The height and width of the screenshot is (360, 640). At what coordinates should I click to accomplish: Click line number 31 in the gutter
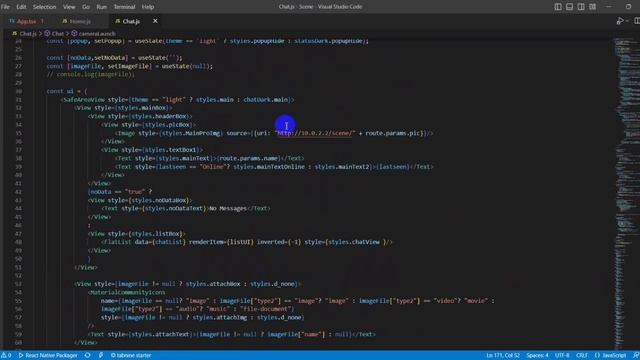pyautogui.click(x=18, y=100)
